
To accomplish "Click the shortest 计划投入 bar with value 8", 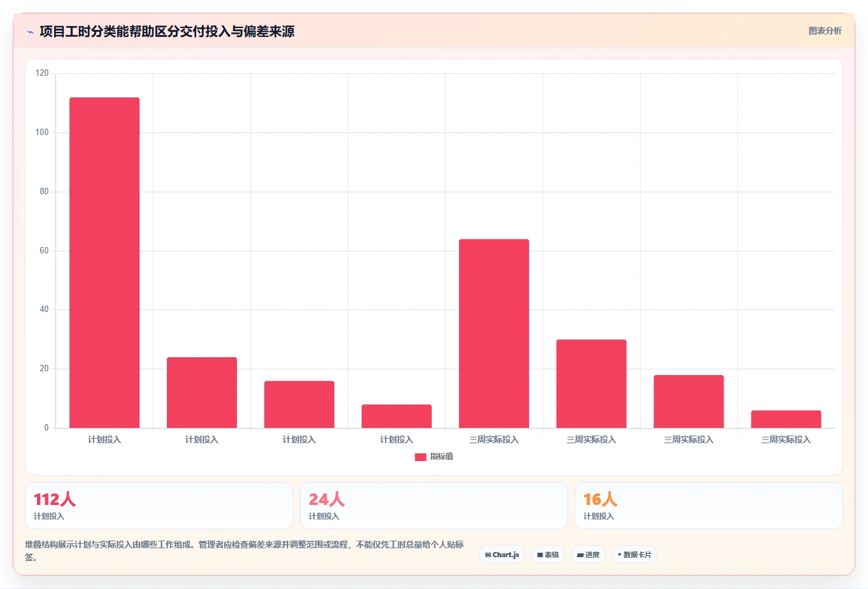I will coord(397,416).
